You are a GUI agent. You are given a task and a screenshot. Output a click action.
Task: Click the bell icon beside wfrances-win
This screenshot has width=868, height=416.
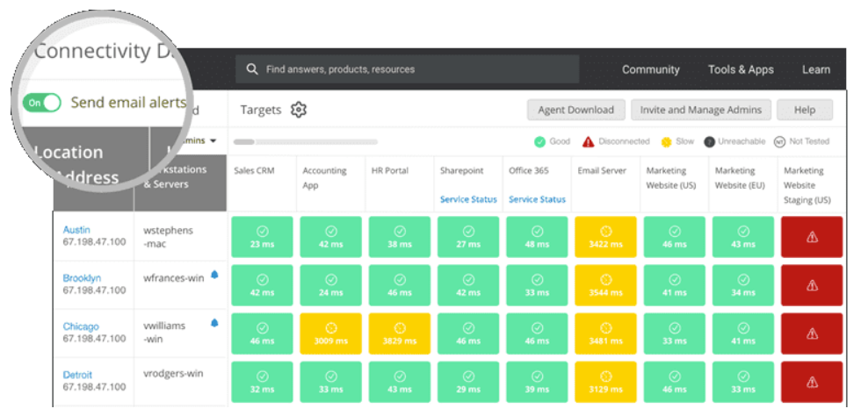[214, 275]
